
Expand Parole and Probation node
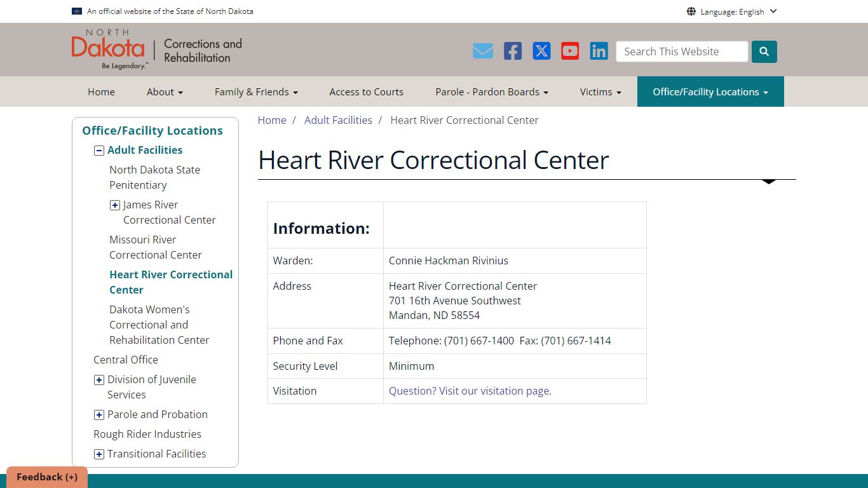[x=99, y=415]
